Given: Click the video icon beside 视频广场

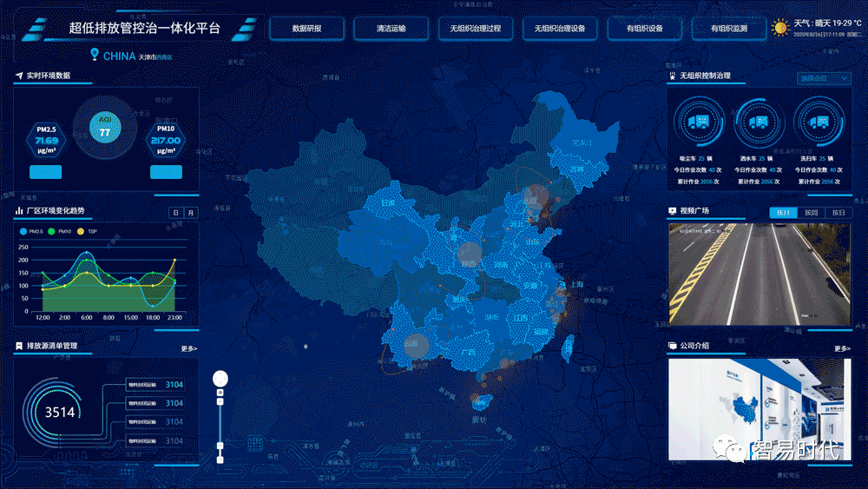Looking at the screenshot, I should pos(673,211).
